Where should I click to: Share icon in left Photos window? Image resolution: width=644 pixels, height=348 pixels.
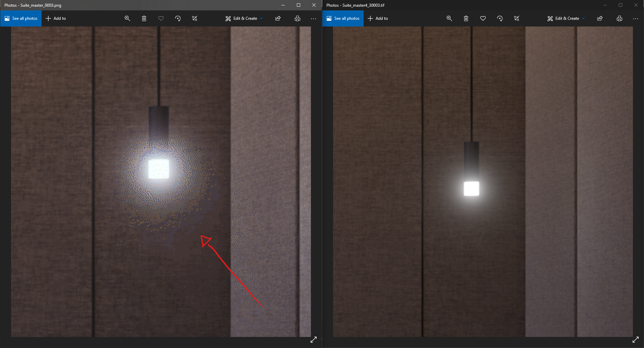[278, 18]
